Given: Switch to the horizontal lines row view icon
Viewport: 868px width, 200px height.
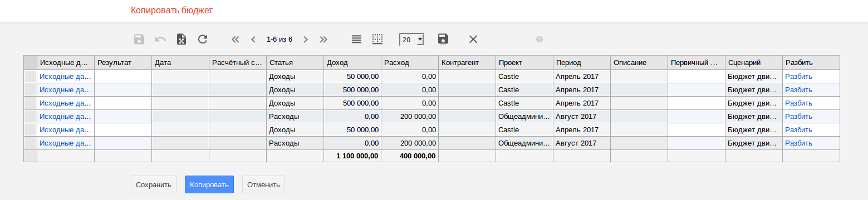Looking at the screenshot, I should coord(357,39).
